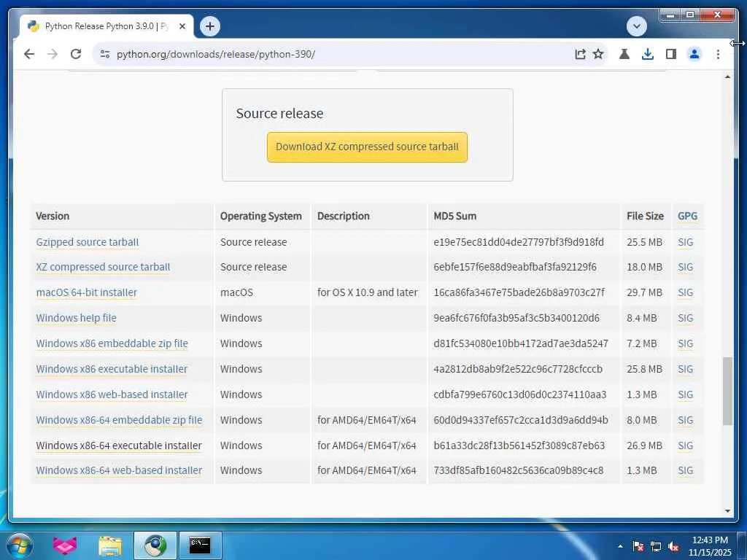Download Windows x86 web-based installer
747x560 pixels.
(x=112, y=394)
